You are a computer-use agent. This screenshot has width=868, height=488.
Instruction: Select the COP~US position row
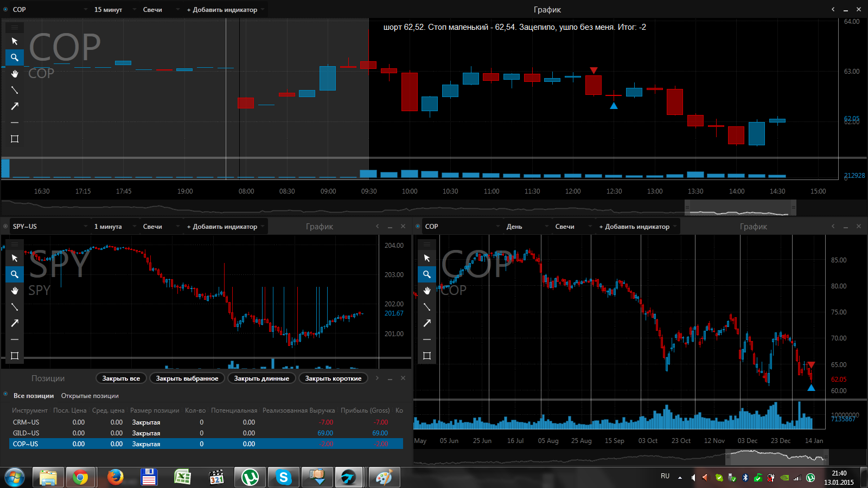point(206,444)
